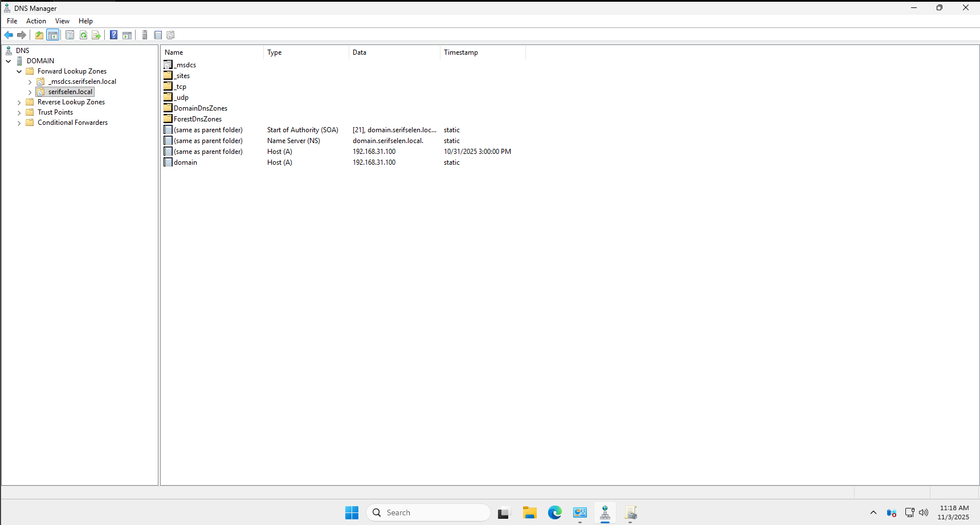The height and width of the screenshot is (525, 980).
Task: Open the Action menu
Action: (35, 21)
